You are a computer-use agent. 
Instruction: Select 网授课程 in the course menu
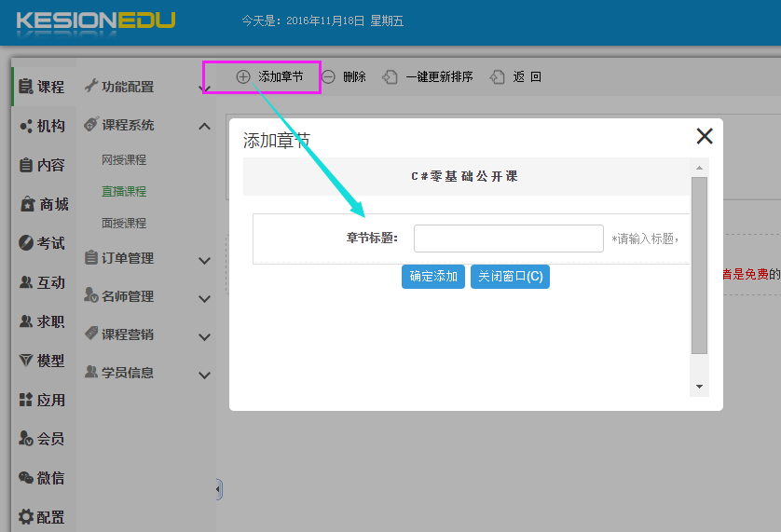[x=124, y=160]
